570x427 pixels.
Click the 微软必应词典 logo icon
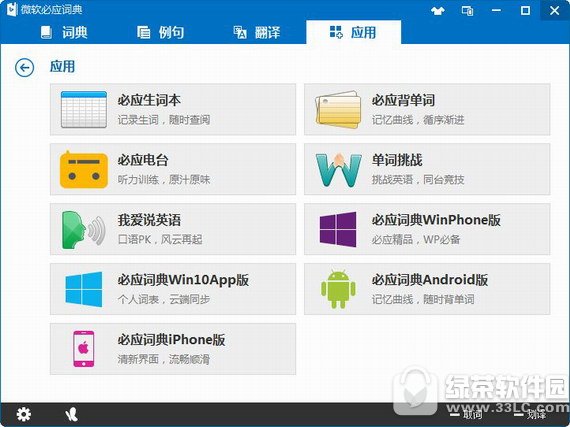coord(12,9)
